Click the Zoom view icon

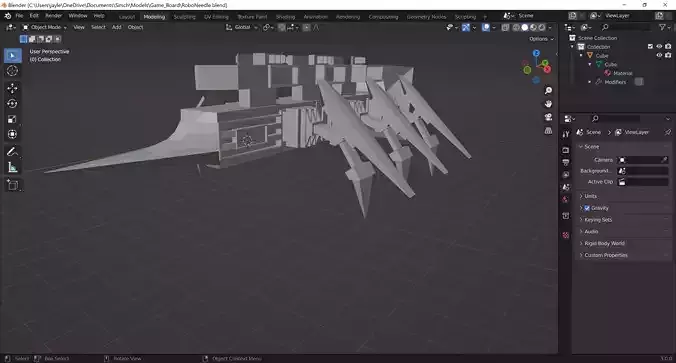coord(548,91)
